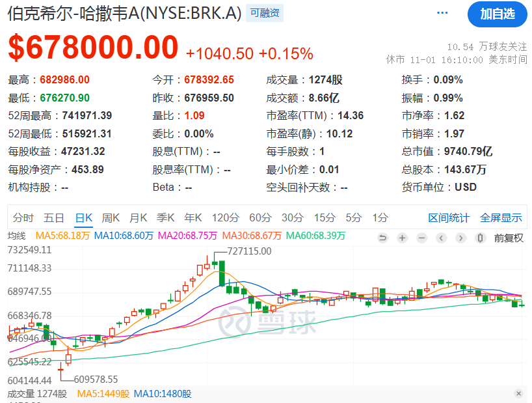Click the 今开 value 678392.65

click(209, 80)
